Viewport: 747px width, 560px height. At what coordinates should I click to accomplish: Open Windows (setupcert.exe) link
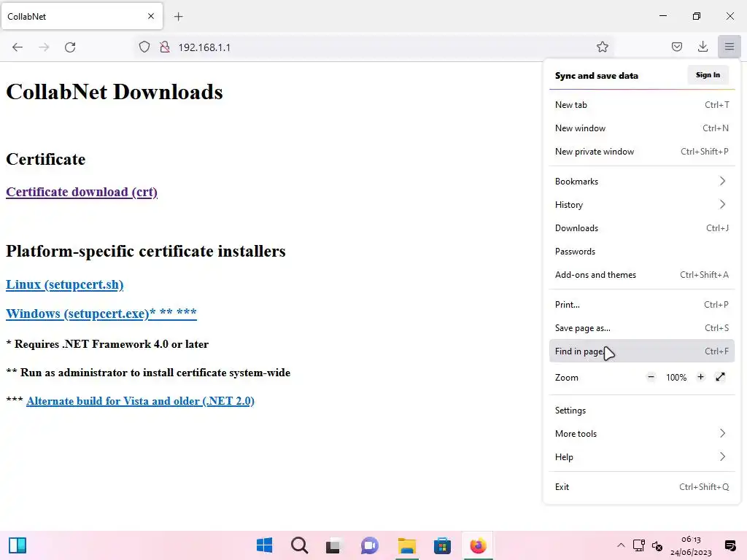[x=101, y=314]
